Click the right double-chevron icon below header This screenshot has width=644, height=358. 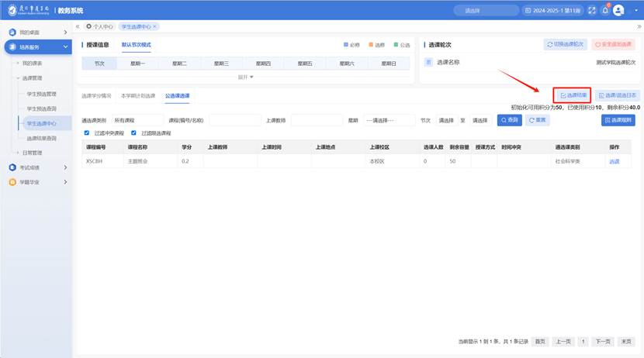click(x=638, y=26)
